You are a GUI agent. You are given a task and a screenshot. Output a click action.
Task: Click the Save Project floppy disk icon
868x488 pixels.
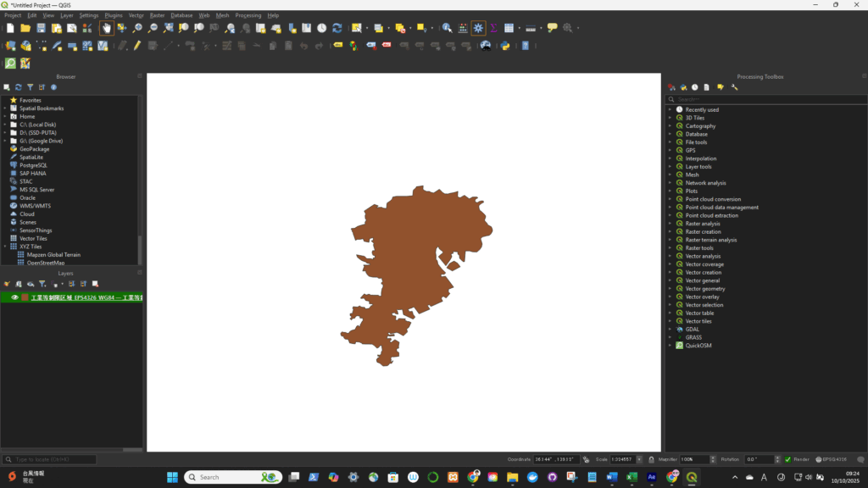pos(41,28)
